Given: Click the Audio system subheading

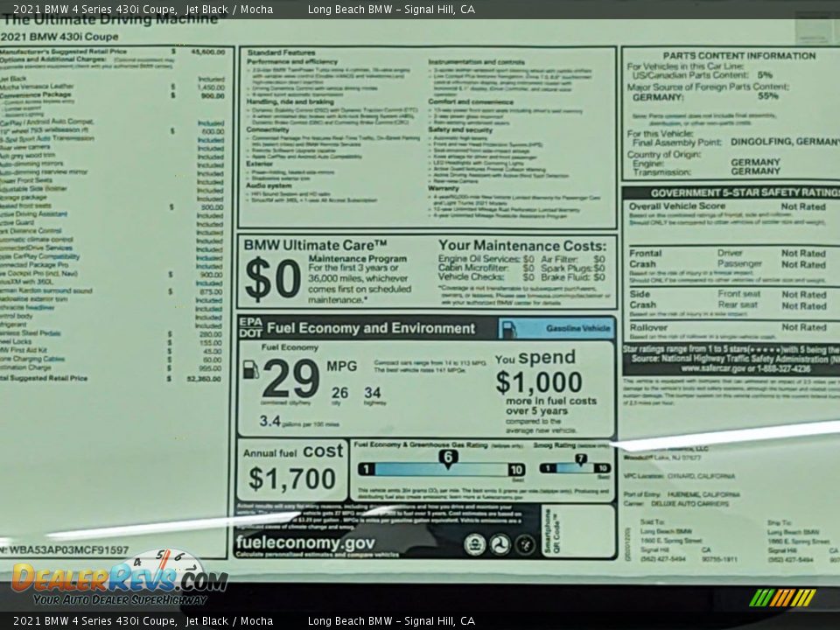Looking at the screenshot, I should [x=269, y=185].
